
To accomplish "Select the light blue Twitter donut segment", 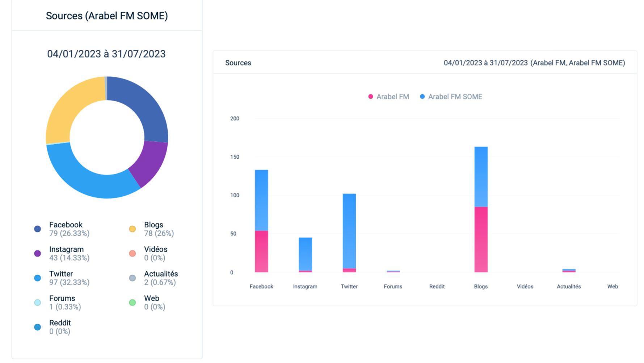I will [x=91, y=181].
